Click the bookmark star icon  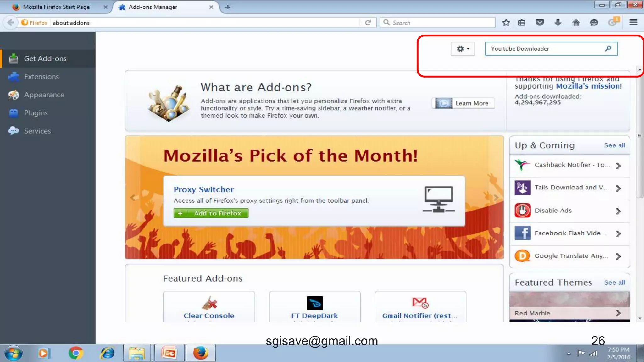coord(506,23)
